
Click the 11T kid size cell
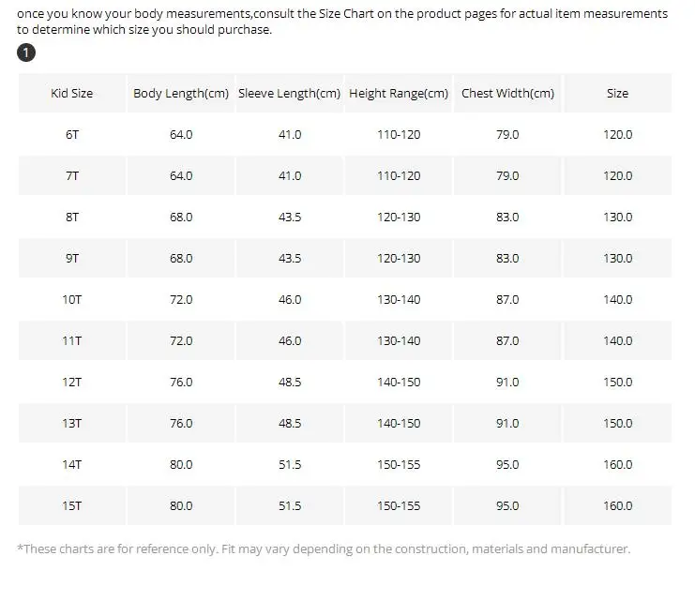pyautogui.click(x=72, y=340)
